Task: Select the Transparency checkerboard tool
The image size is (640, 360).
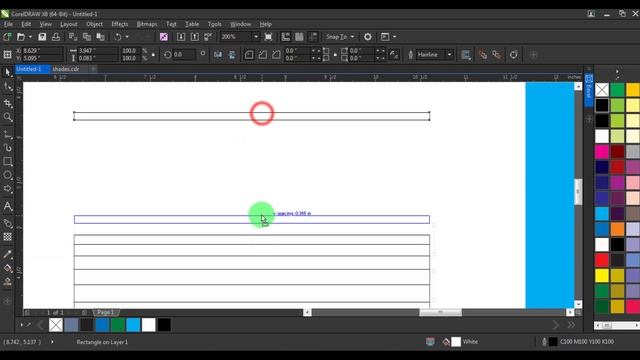Action: click(7, 237)
